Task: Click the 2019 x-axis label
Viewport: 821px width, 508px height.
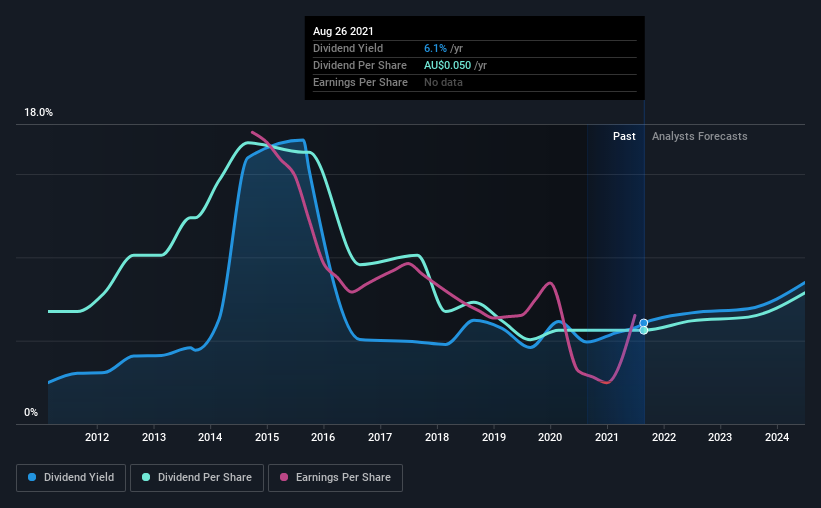Action: pos(494,437)
